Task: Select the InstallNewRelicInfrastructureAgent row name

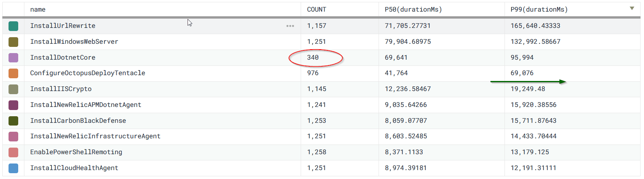Action: 95,136
